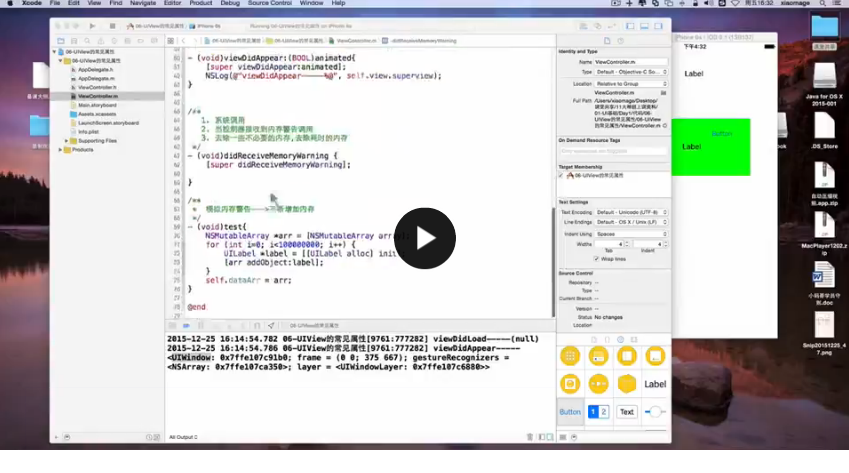This screenshot has height=473, width=849.
Task: Select the yellow cube Object item
Action: pyautogui.click(x=626, y=384)
